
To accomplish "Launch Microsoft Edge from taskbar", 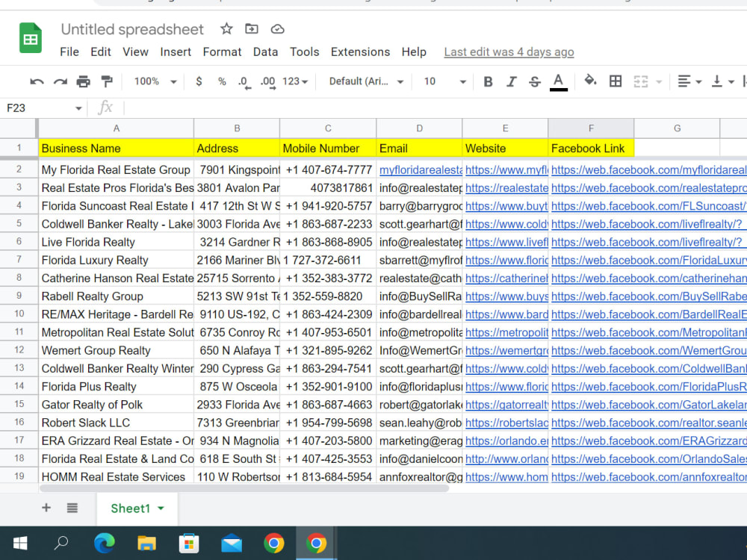I will click(x=105, y=544).
